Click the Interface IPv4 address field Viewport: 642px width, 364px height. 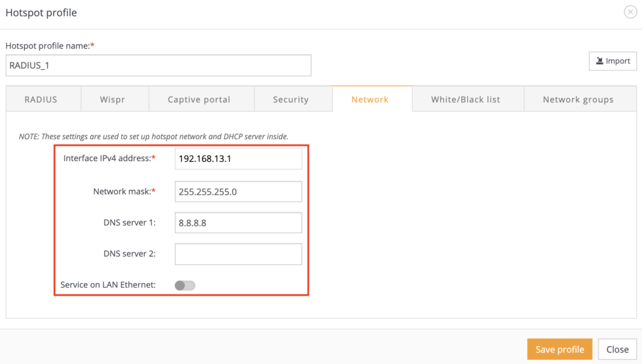coord(238,159)
